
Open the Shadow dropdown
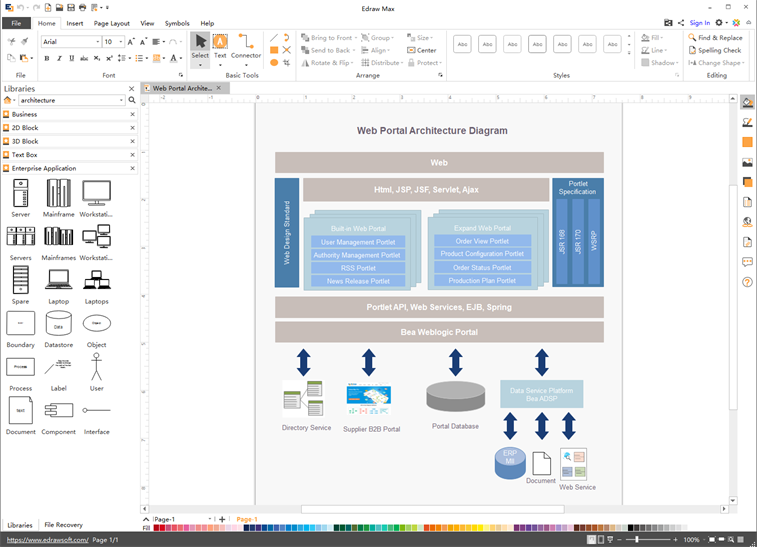[659, 63]
